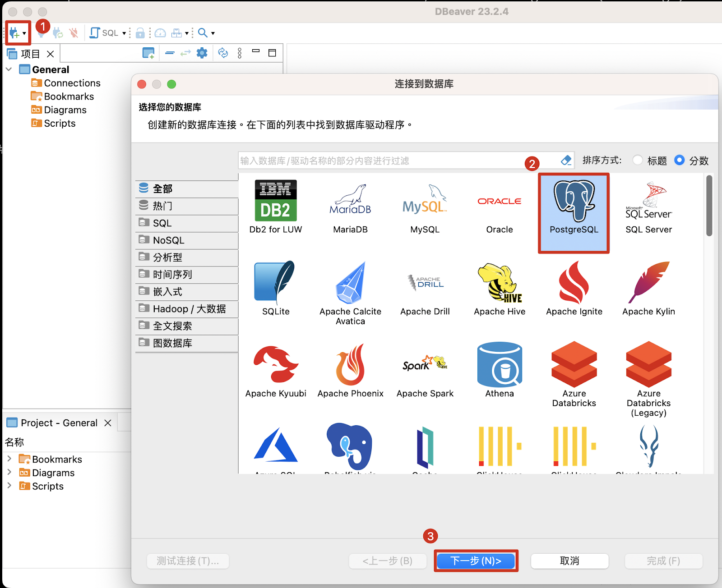Expand the Bookmarks node in Project - General
This screenshot has height=588, width=722.
[9, 459]
